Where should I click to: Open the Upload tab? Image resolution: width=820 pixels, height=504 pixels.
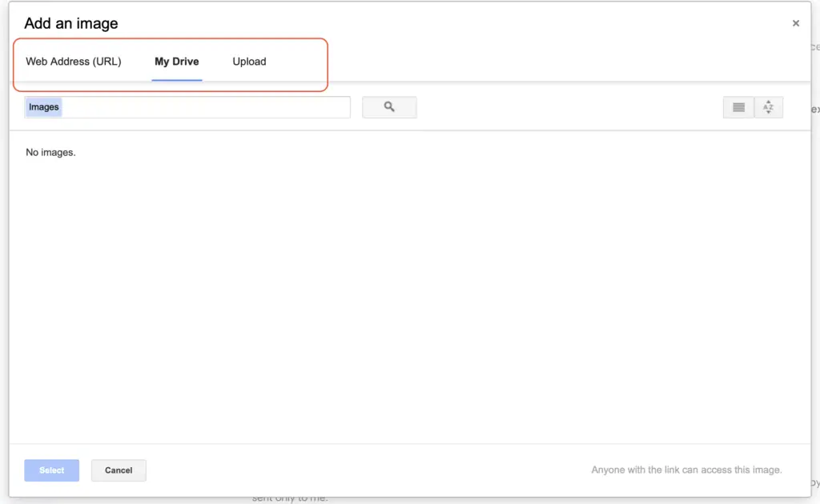[249, 62]
